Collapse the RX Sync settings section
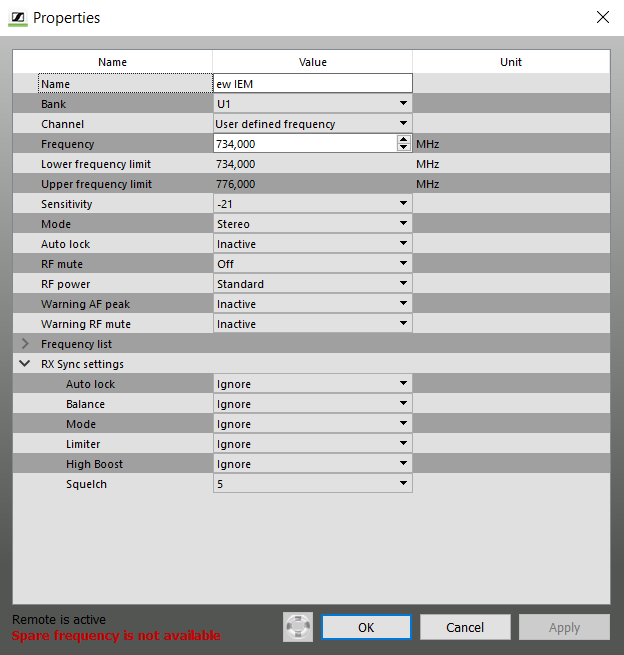This screenshot has height=655, width=624. 25,363
